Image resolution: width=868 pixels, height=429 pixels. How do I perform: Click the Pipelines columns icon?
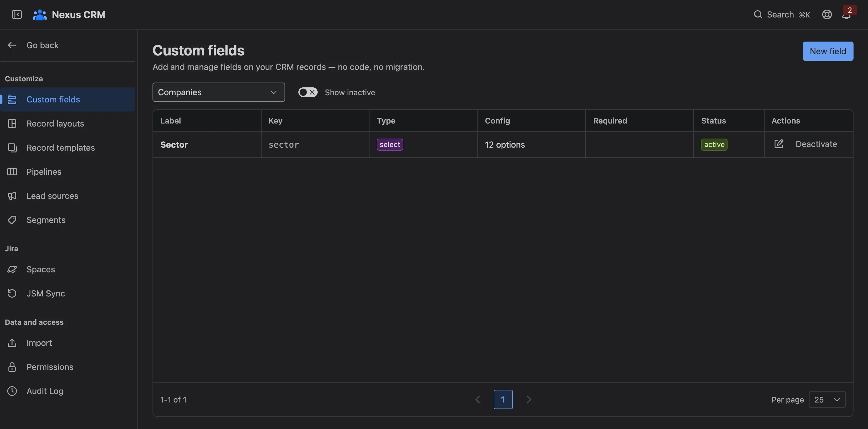point(12,172)
